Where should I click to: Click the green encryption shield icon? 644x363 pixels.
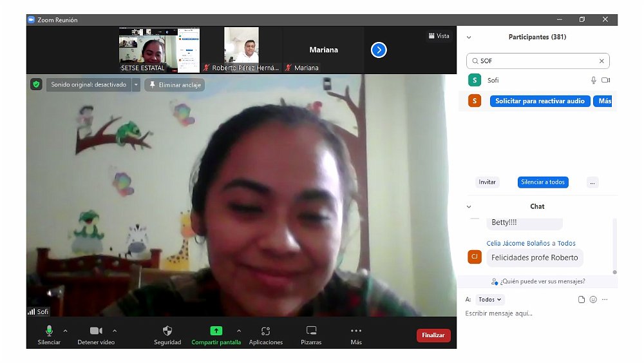[x=36, y=84]
